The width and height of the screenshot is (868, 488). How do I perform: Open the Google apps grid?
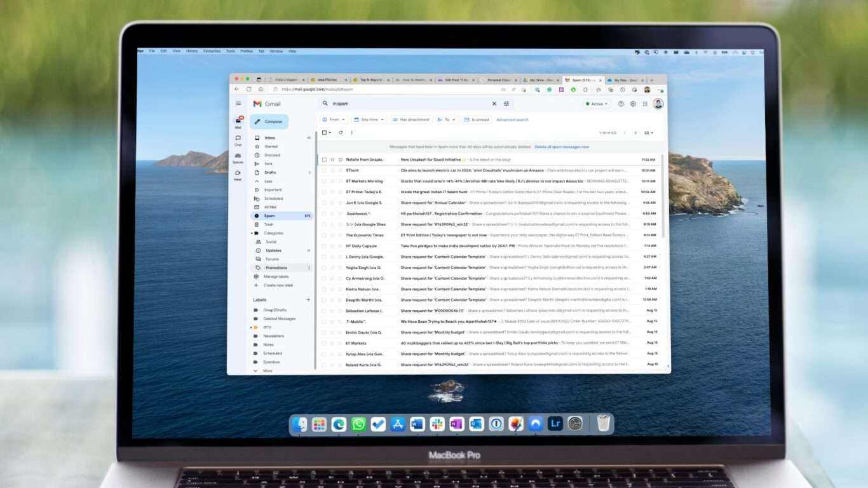tap(645, 104)
